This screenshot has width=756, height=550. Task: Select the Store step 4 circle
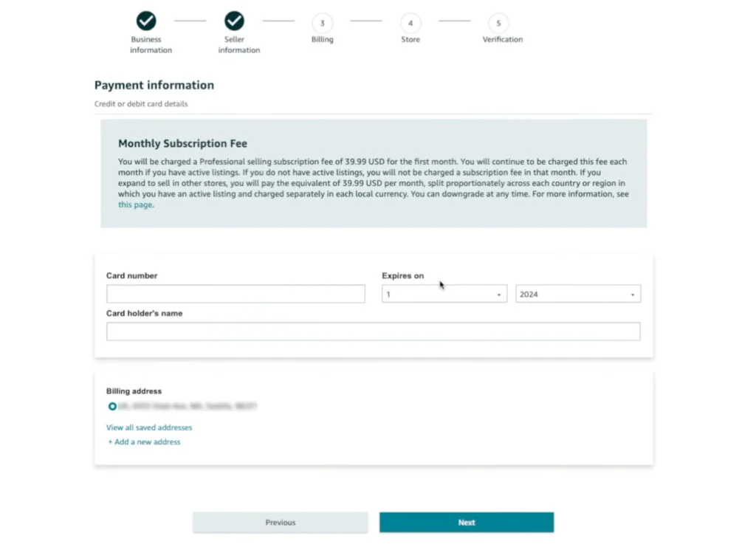410,24
